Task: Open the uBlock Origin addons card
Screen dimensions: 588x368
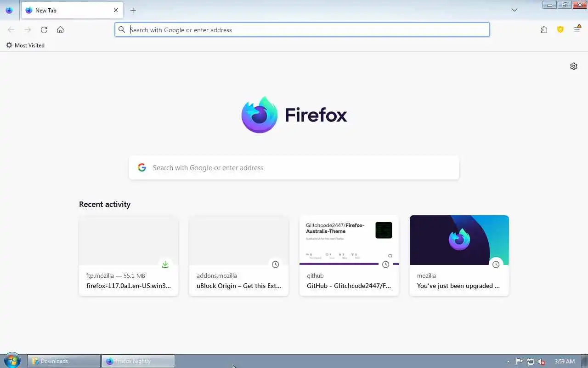Action: coord(239,255)
